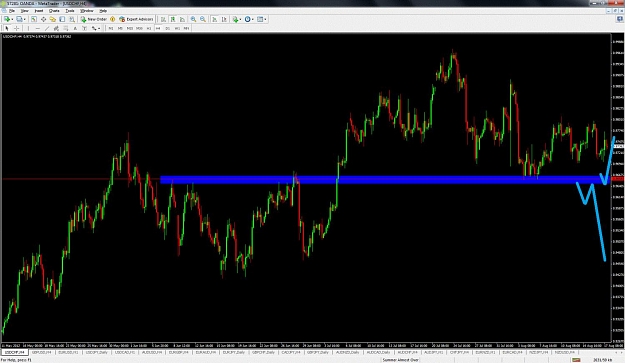Switch to the AUDUSD,H4 chart tab
The image size is (625, 363).
pos(152,353)
